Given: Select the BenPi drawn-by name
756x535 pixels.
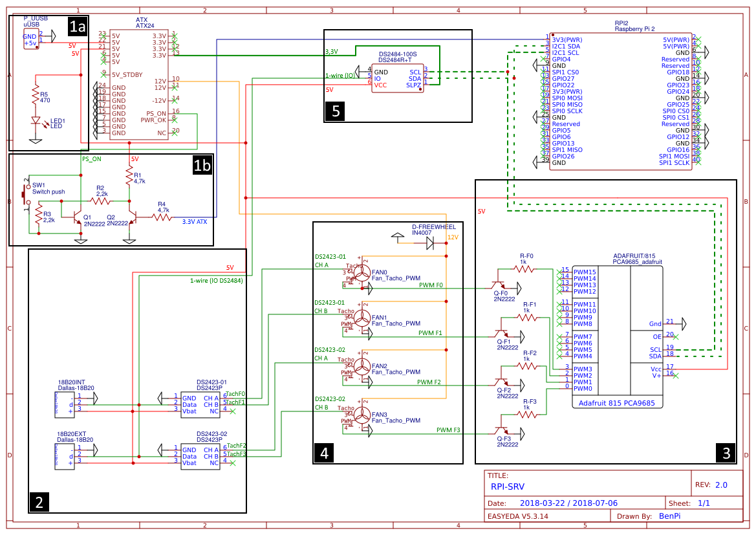Looking at the screenshot, I should [673, 516].
